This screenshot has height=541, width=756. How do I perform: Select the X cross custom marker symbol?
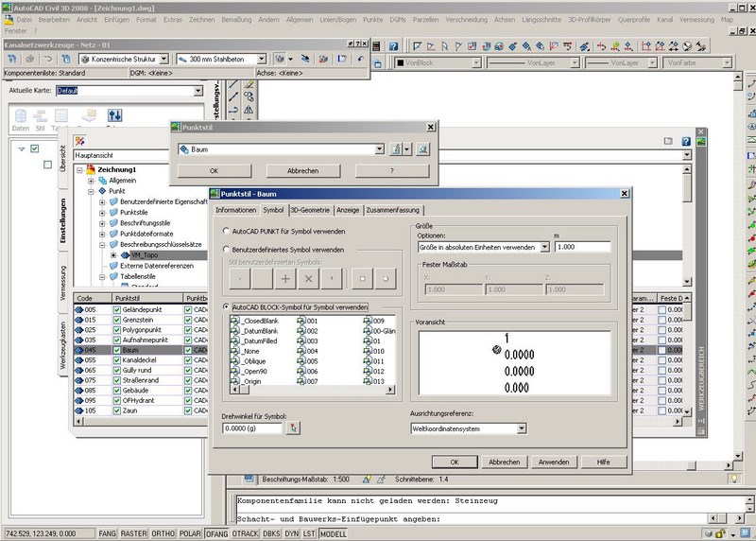[309, 278]
